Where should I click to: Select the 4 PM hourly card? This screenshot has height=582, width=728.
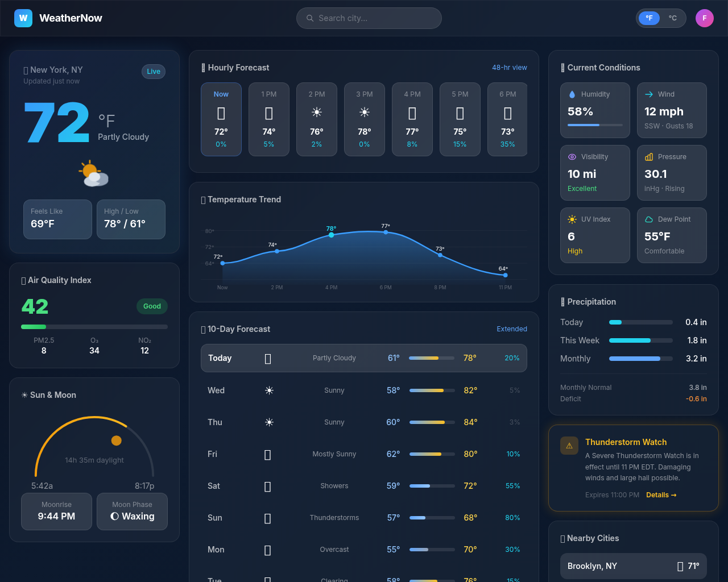pos(412,119)
